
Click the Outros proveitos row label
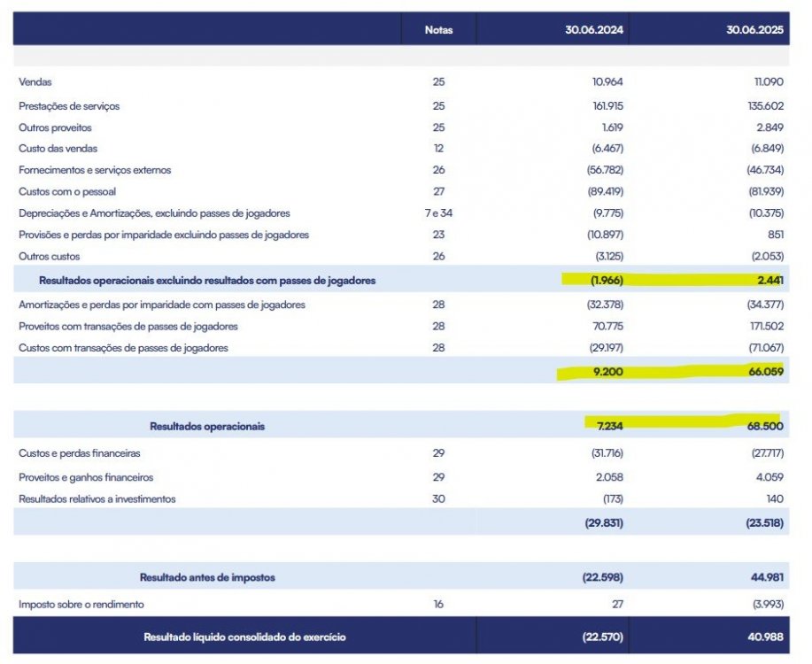pos(55,127)
